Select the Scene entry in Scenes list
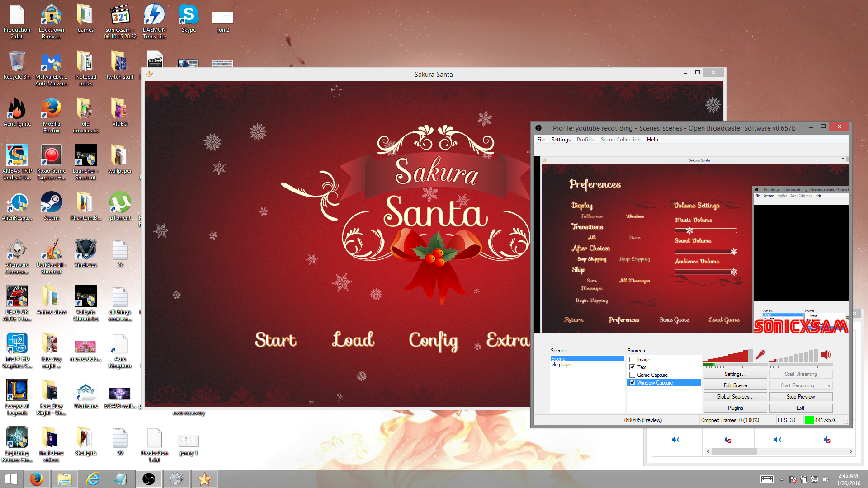The image size is (868, 488). click(x=587, y=359)
